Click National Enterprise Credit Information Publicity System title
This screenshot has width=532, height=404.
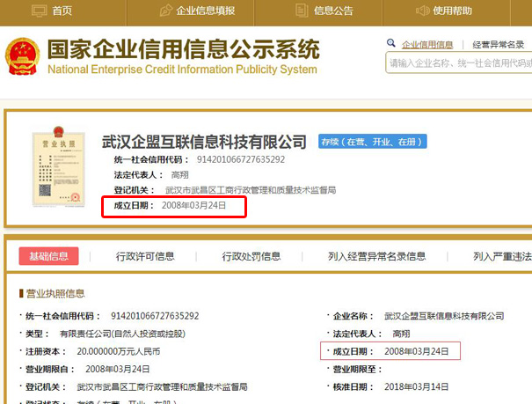182,70
